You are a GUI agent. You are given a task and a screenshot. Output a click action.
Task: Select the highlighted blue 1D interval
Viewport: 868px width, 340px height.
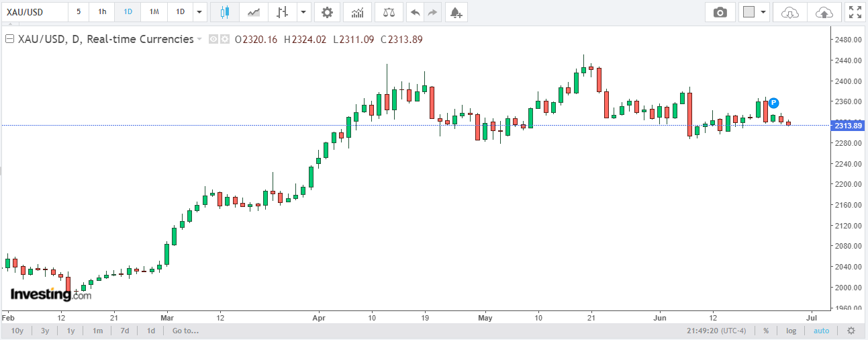point(128,12)
